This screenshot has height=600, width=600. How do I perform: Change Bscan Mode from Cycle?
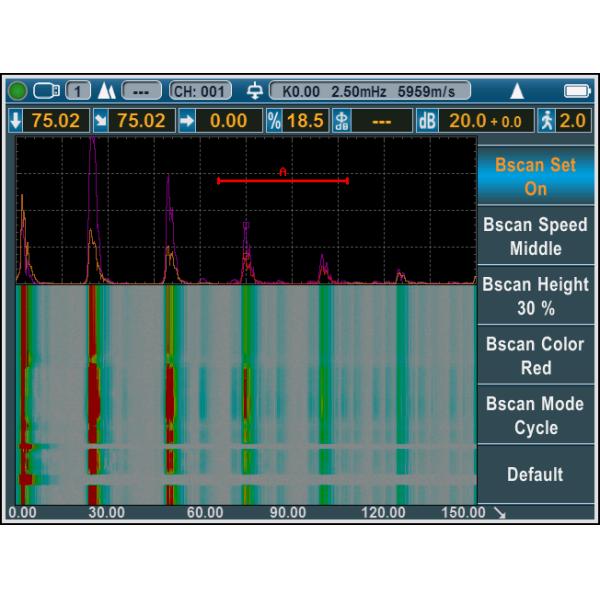(x=535, y=415)
